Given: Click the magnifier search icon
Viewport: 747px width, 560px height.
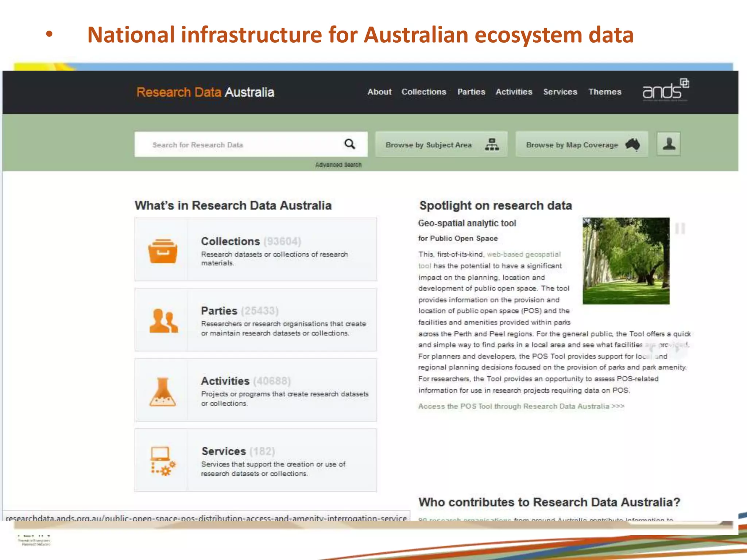Looking at the screenshot, I should (350, 144).
